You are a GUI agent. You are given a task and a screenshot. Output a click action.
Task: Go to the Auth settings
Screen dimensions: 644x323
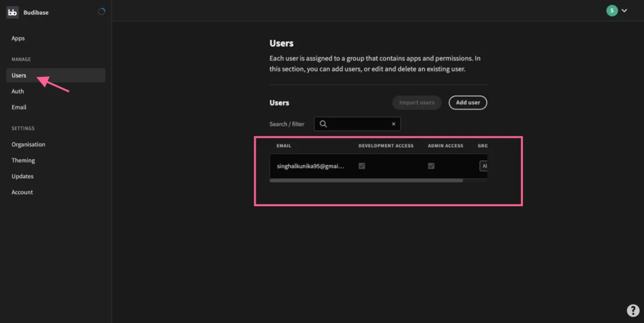18,91
